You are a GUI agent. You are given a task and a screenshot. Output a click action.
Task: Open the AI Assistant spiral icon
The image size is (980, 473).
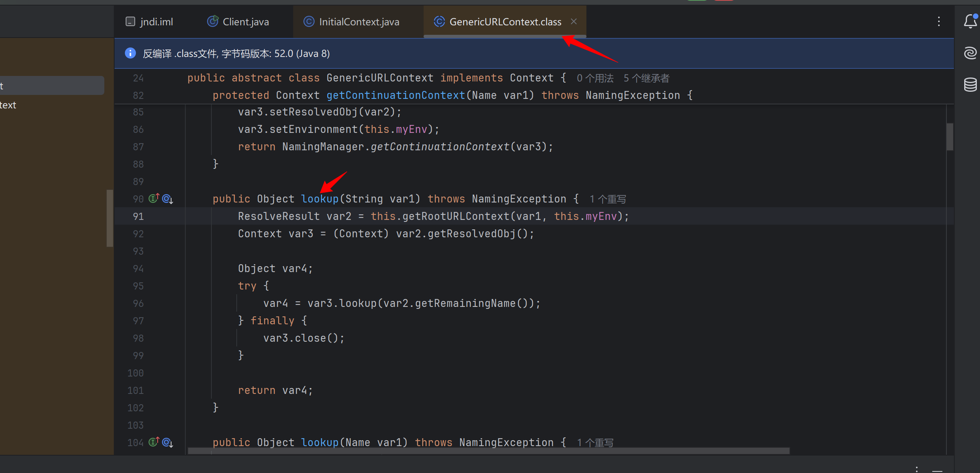coord(970,53)
